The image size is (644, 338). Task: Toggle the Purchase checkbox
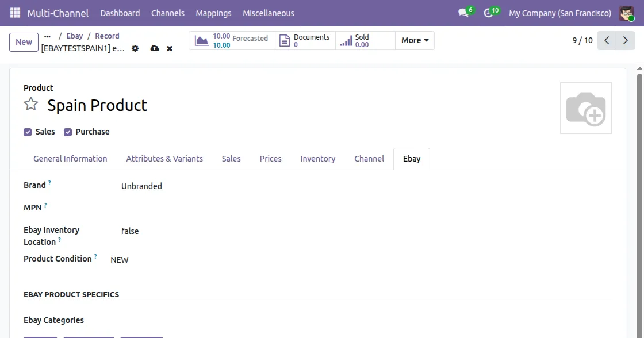pyautogui.click(x=68, y=132)
